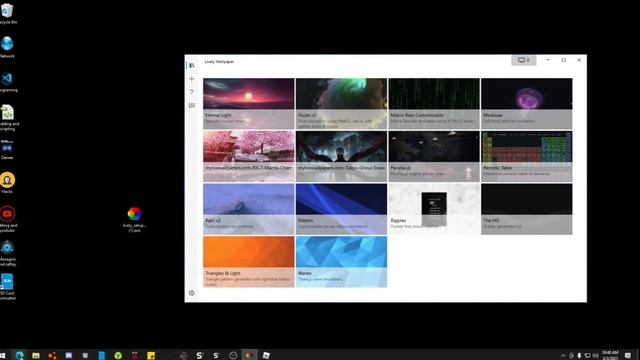This screenshot has height=360, width=640.
Task: Click the green round taskbar icon
Action: (x=118, y=356)
